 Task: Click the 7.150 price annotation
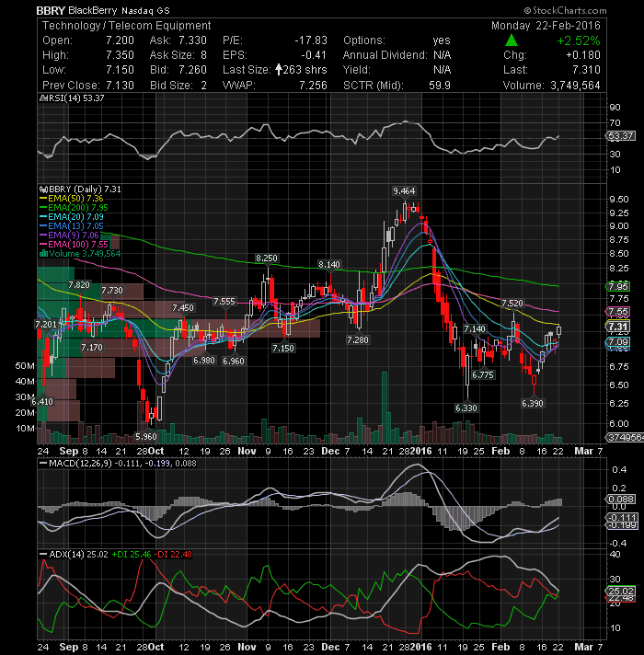coord(283,348)
